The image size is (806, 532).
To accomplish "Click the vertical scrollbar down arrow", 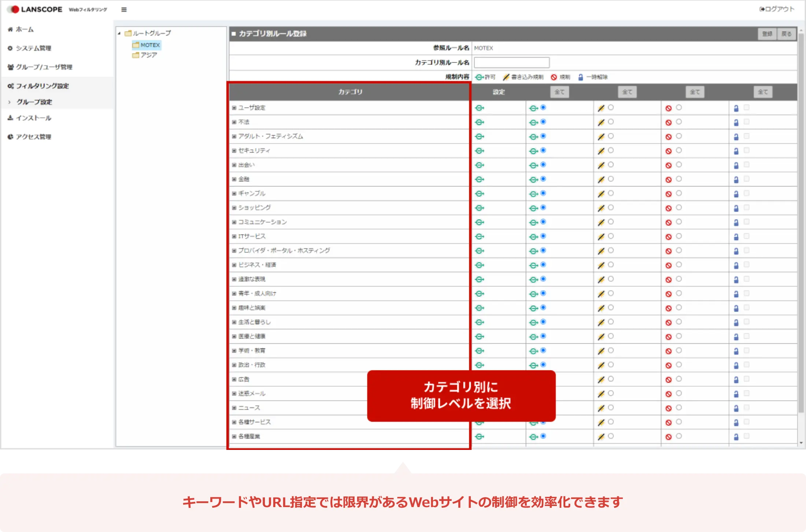I will coord(801,443).
